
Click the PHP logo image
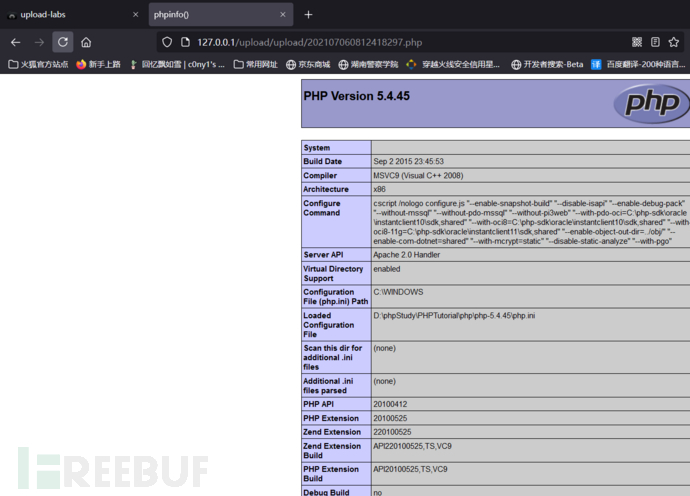pyautogui.click(x=652, y=103)
